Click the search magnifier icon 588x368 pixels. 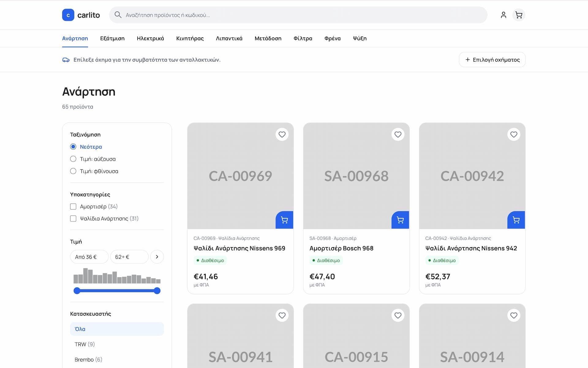118,15
